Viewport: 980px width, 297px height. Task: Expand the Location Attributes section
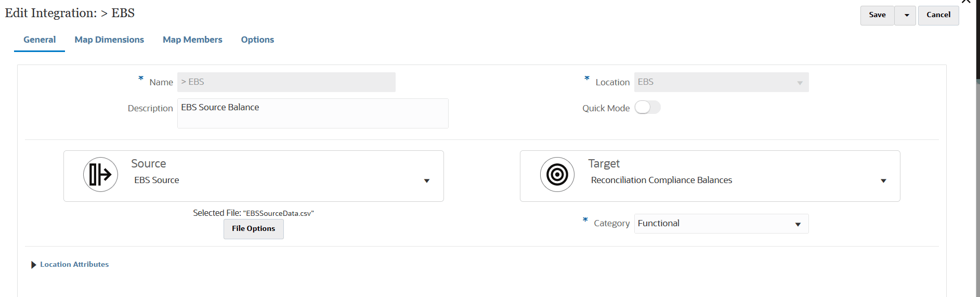pos(34,265)
